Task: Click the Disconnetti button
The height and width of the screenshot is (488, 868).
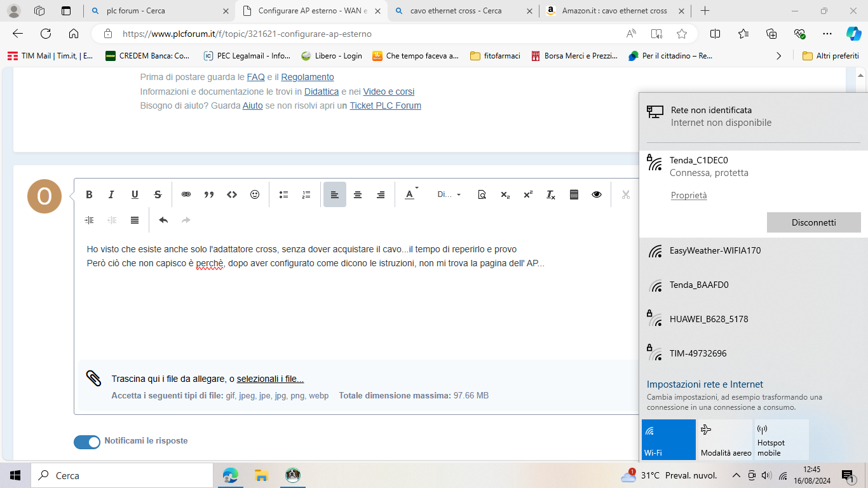Action: click(x=813, y=222)
